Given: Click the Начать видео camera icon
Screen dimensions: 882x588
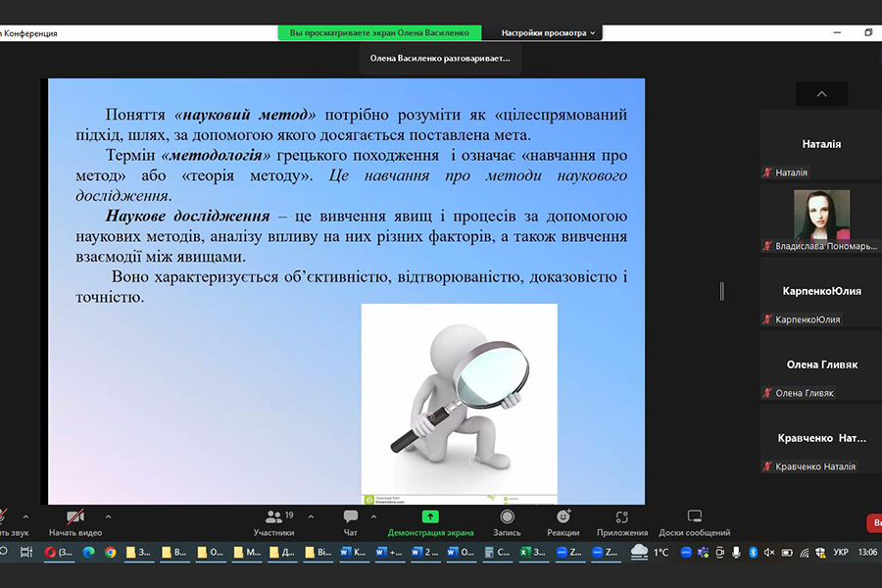Looking at the screenshot, I should point(74,516).
